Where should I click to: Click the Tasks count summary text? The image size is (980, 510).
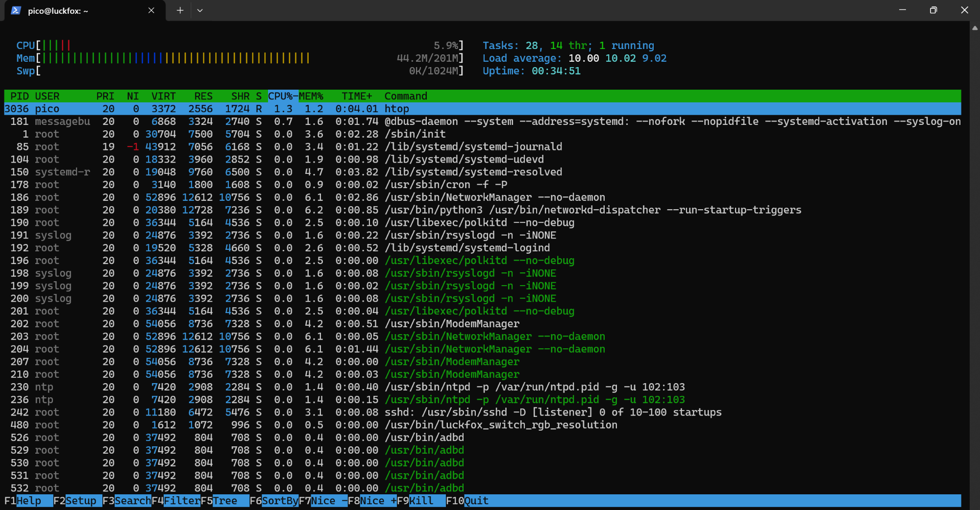(568, 46)
